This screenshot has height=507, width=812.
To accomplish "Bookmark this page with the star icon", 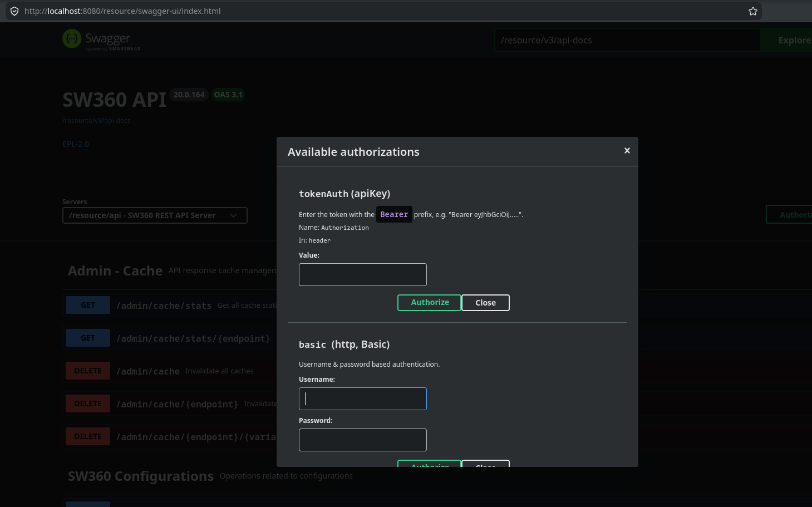I will (x=753, y=11).
